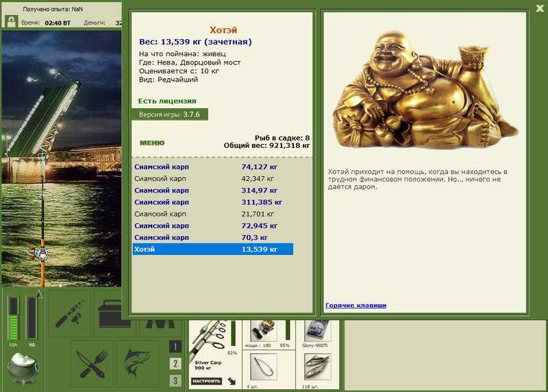This screenshot has width=548, height=392.
Task: Click the groundbait pot icon
Action: 23,368
